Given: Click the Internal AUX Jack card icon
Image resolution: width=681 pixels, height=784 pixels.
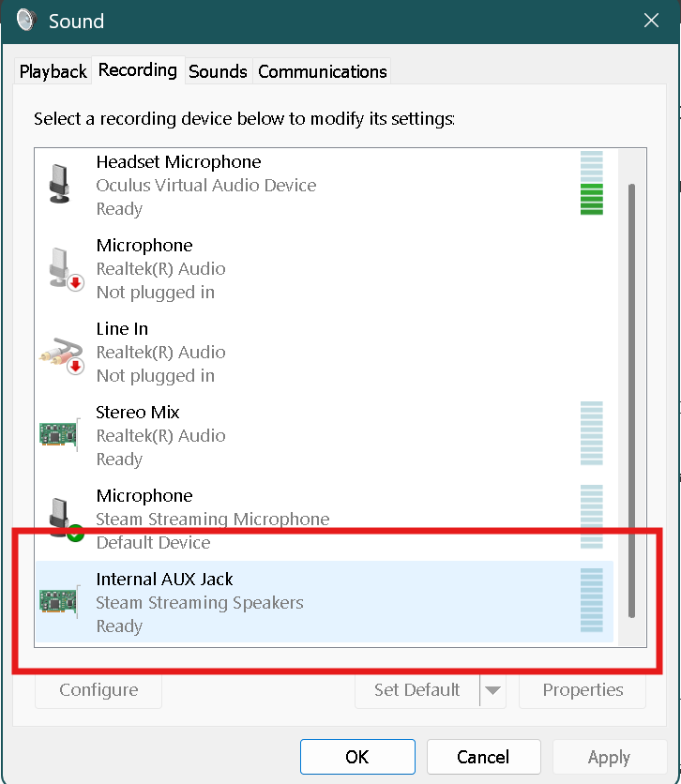Looking at the screenshot, I should tap(59, 602).
